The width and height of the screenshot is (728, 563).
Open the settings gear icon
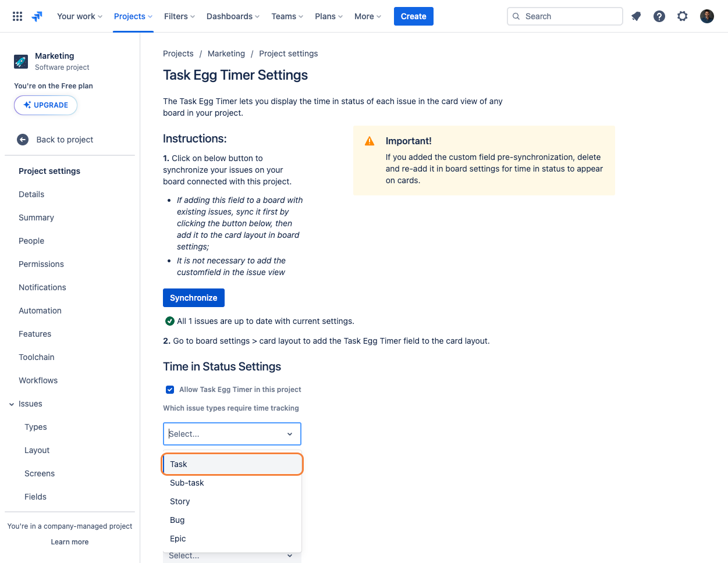[x=683, y=16]
